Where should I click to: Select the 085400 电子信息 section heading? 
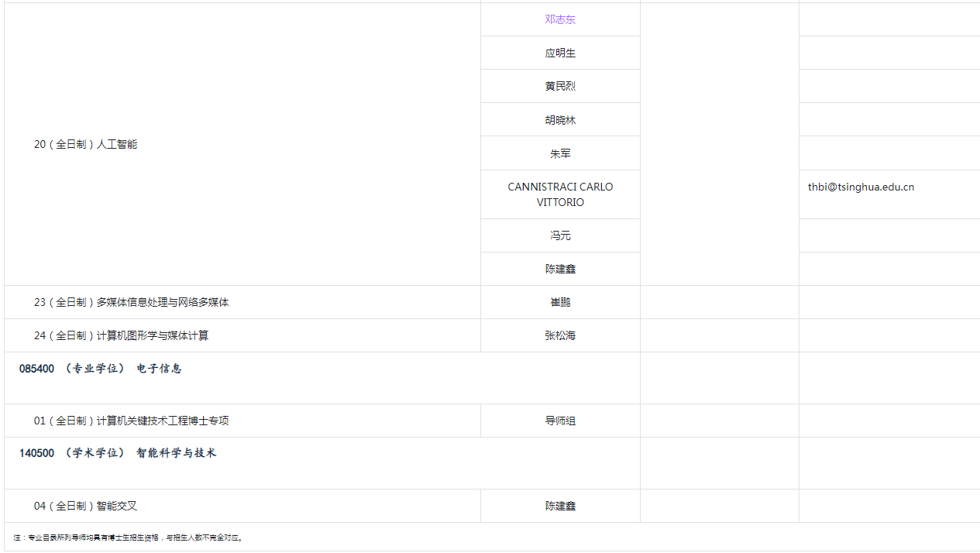(100, 369)
